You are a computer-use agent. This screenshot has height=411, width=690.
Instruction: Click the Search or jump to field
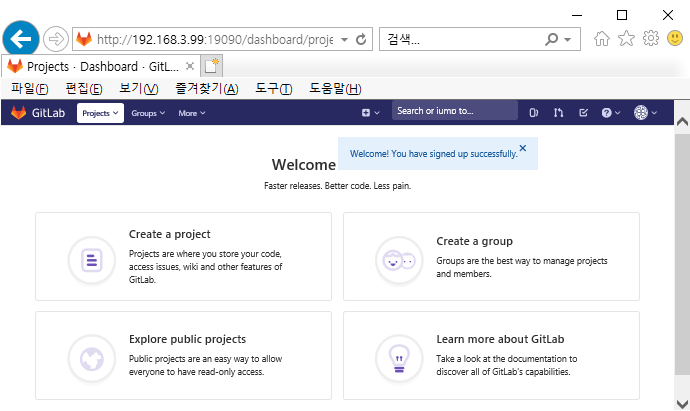point(455,110)
